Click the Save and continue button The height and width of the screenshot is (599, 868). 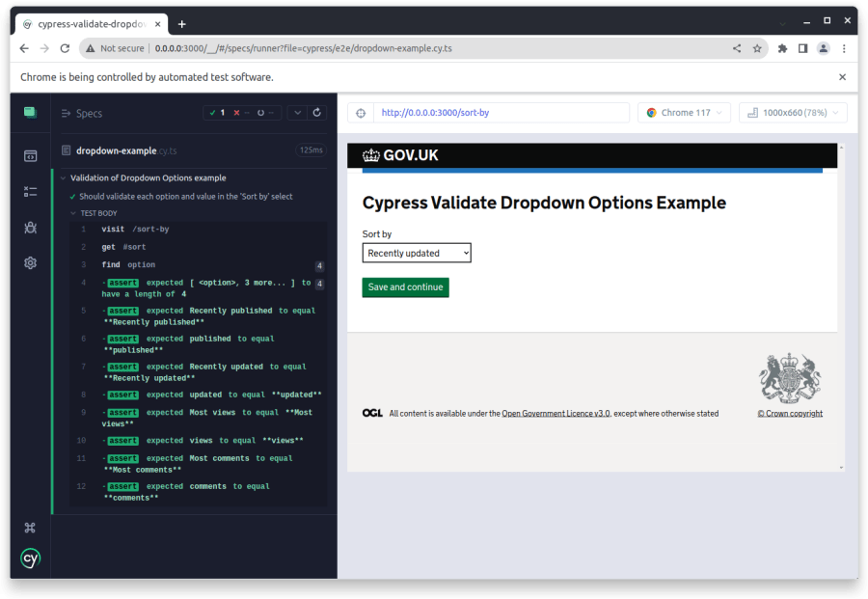coord(405,287)
